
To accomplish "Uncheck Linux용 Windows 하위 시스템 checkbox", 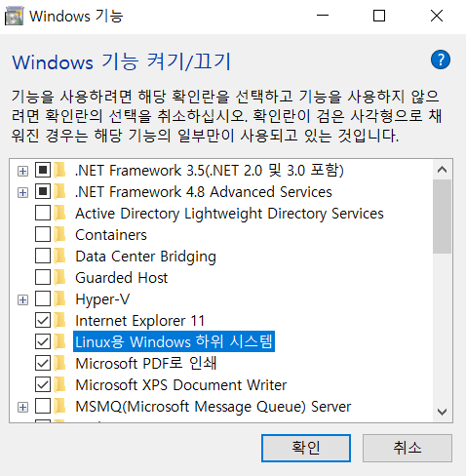I will click(x=43, y=342).
